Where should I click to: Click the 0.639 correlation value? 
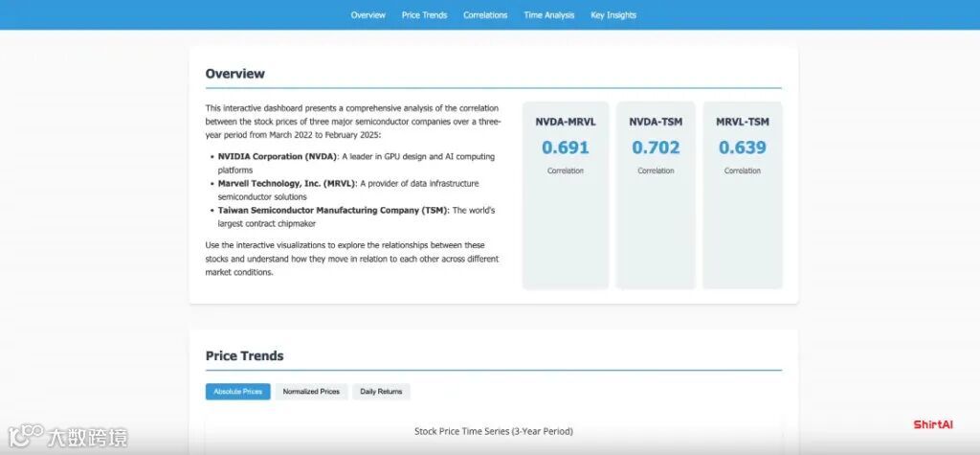[743, 148]
